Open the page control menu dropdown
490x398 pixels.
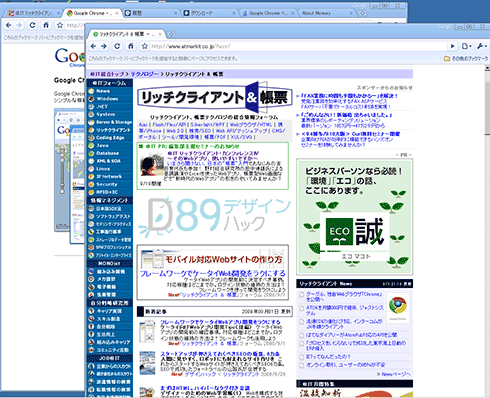(467, 46)
